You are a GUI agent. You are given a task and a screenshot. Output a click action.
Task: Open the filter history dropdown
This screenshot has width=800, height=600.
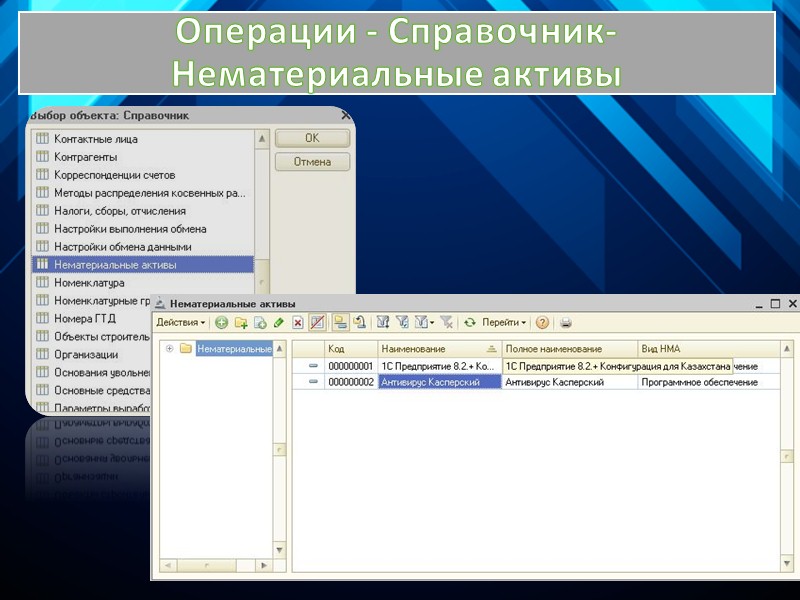424,322
